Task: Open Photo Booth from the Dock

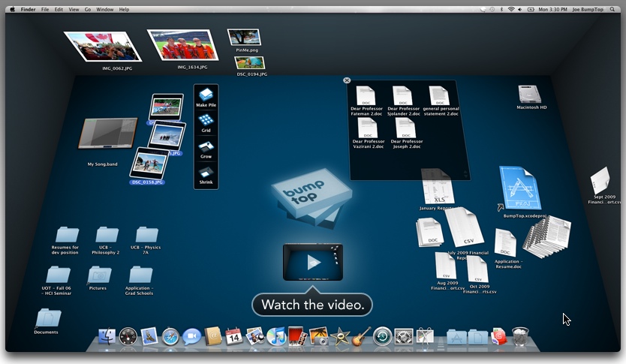Action: [297, 336]
